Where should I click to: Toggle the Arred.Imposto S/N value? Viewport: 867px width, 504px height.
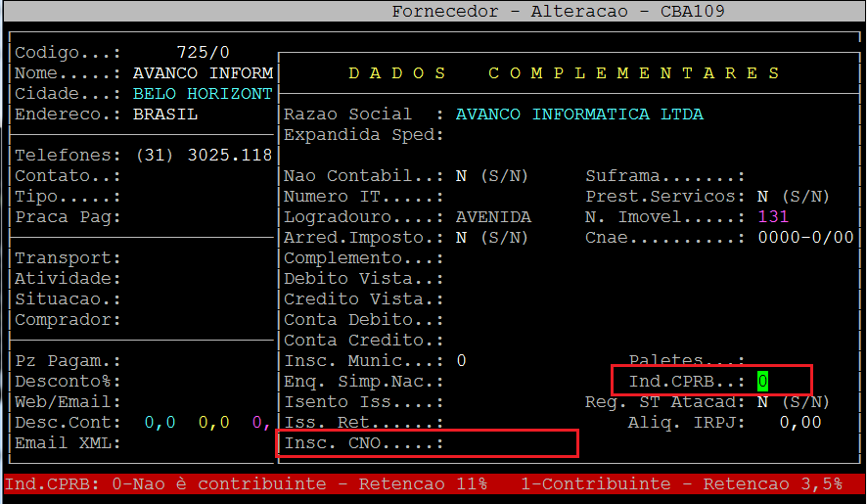[x=461, y=238]
